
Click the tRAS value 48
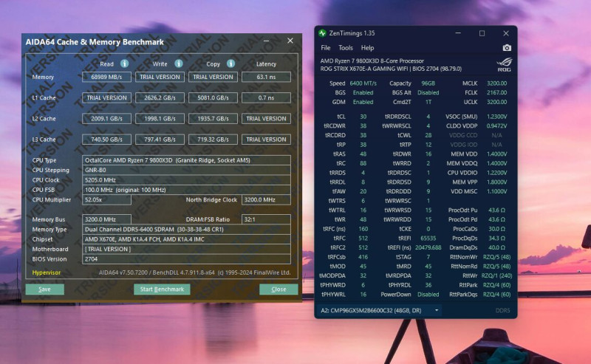click(363, 154)
